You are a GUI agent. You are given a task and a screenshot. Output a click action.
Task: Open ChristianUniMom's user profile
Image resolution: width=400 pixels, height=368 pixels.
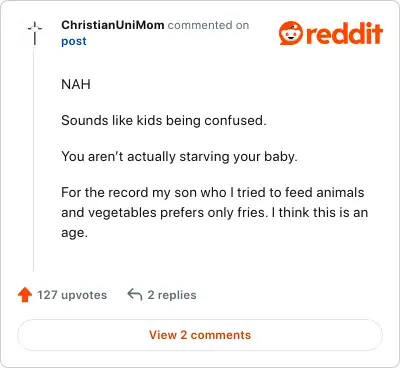[113, 25]
